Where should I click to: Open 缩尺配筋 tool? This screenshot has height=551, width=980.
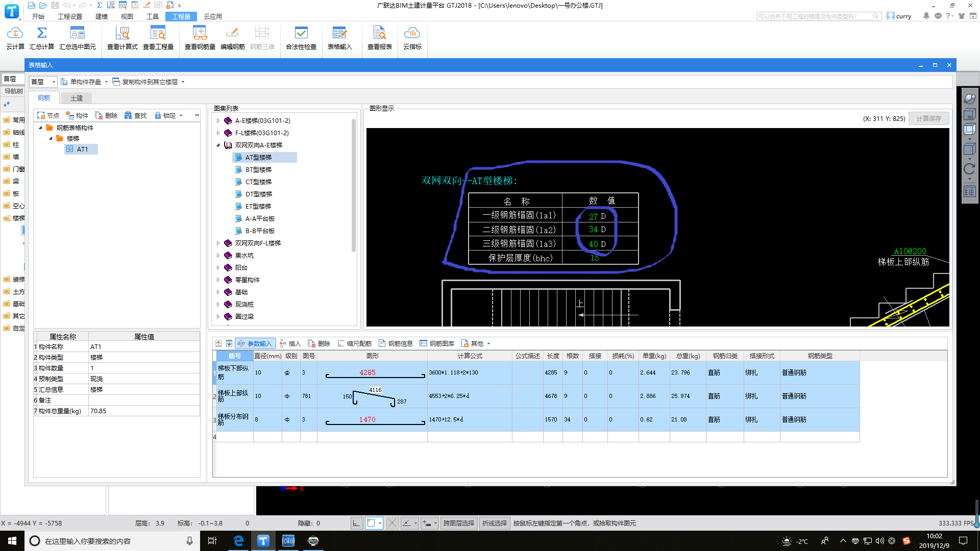[x=355, y=343]
